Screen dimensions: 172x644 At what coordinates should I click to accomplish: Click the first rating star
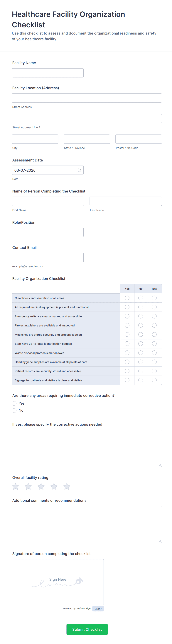point(16,486)
